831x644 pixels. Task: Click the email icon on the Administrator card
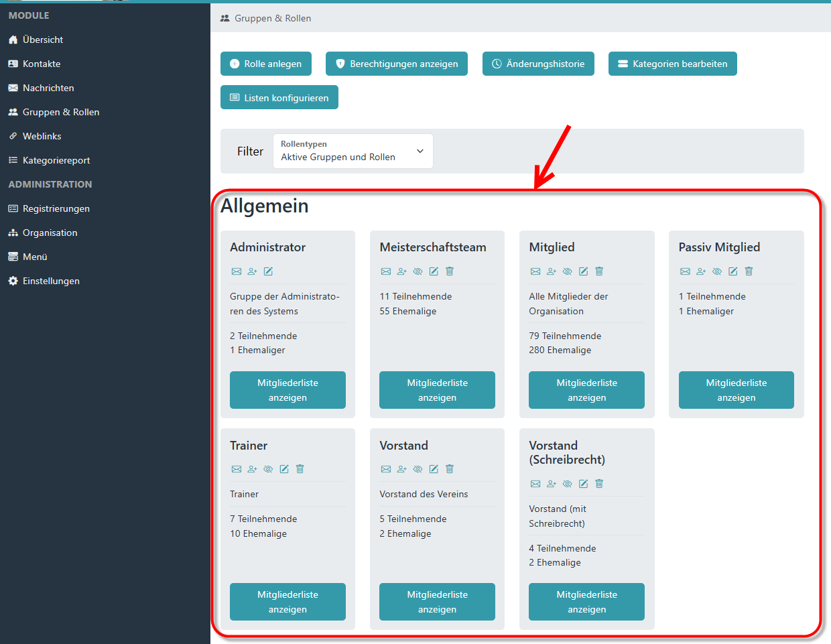236,271
